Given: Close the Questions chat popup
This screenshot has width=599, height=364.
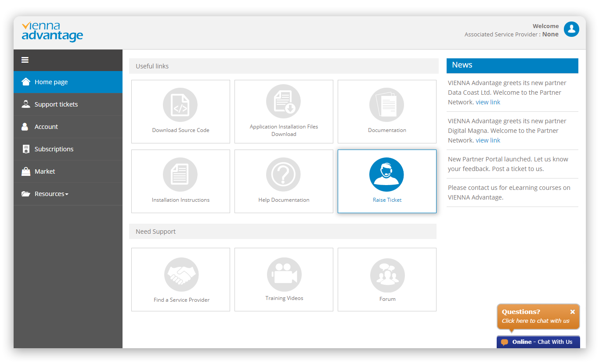Looking at the screenshot, I should tap(572, 312).
